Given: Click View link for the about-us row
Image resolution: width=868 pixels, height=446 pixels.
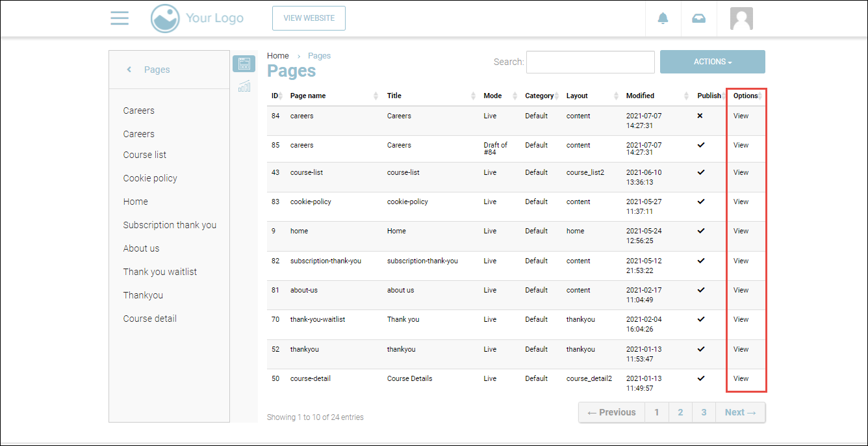Looking at the screenshot, I should (x=741, y=290).
